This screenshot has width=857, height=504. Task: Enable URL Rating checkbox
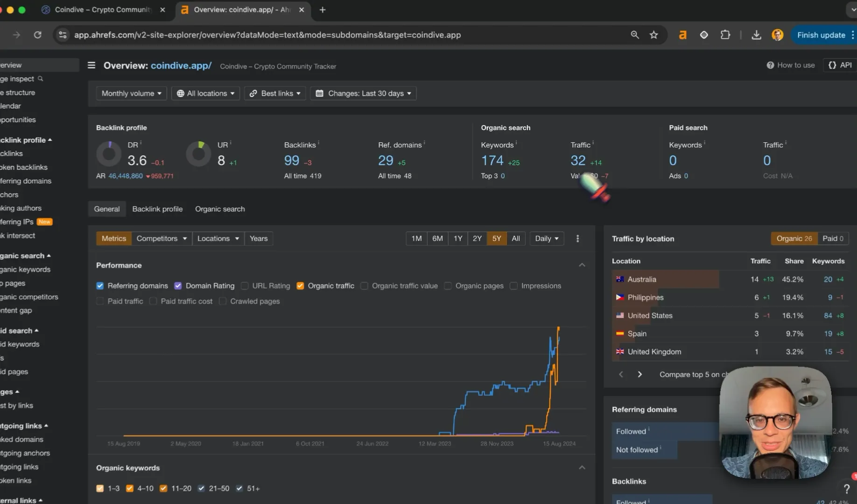coord(245,286)
